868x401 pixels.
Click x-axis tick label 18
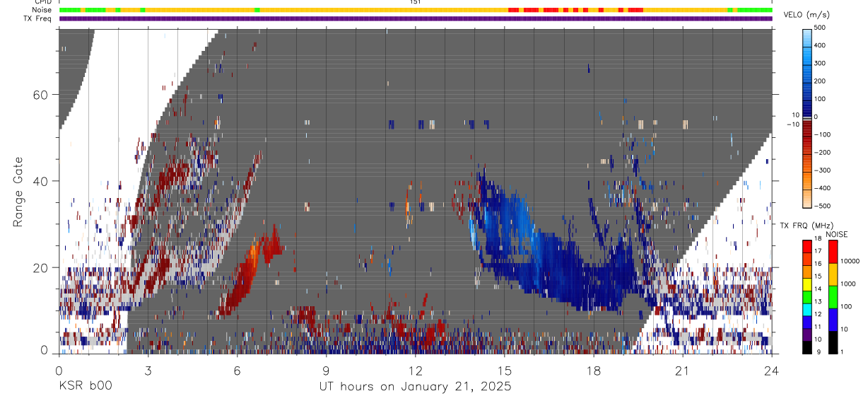tap(594, 370)
